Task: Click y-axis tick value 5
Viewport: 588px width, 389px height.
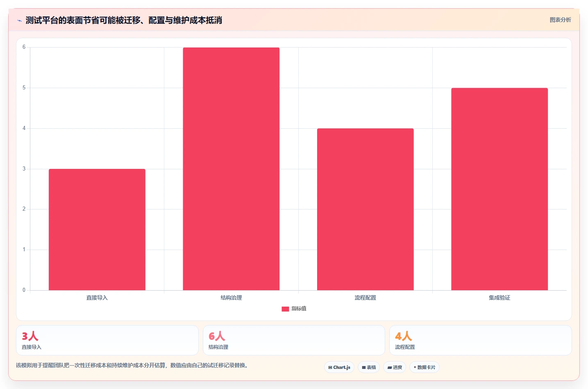Action: [24, 88]
